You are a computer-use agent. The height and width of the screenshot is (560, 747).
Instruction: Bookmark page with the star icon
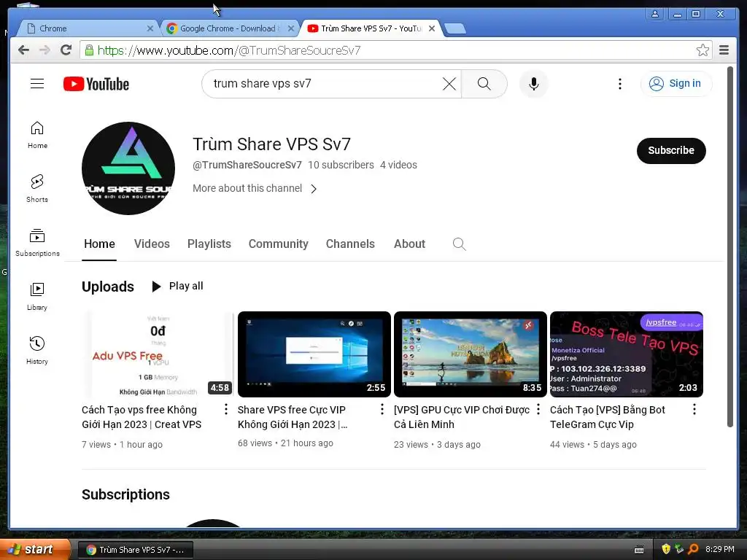pyautogui.click(x=703, y=50)
